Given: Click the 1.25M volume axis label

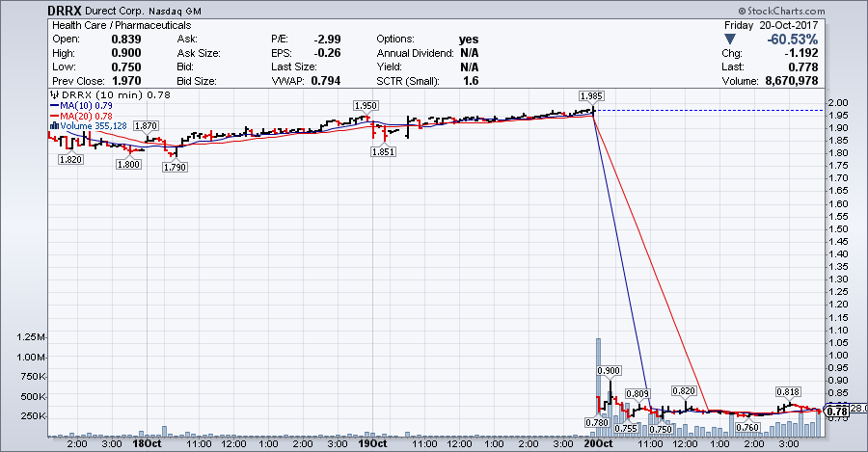Looking at the screenshot, I should (30, 337).
